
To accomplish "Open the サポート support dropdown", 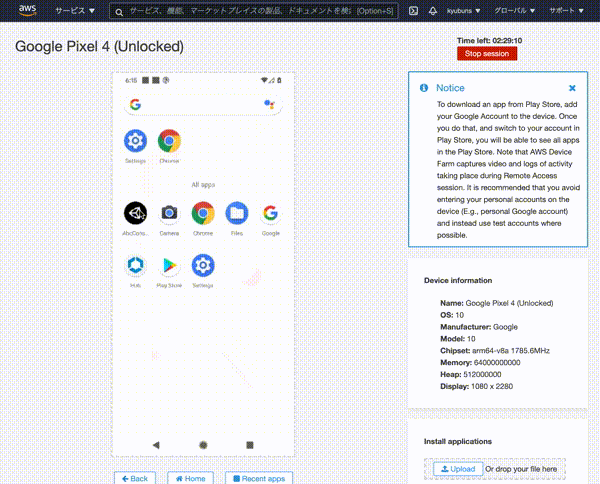I will click(566, 11).
